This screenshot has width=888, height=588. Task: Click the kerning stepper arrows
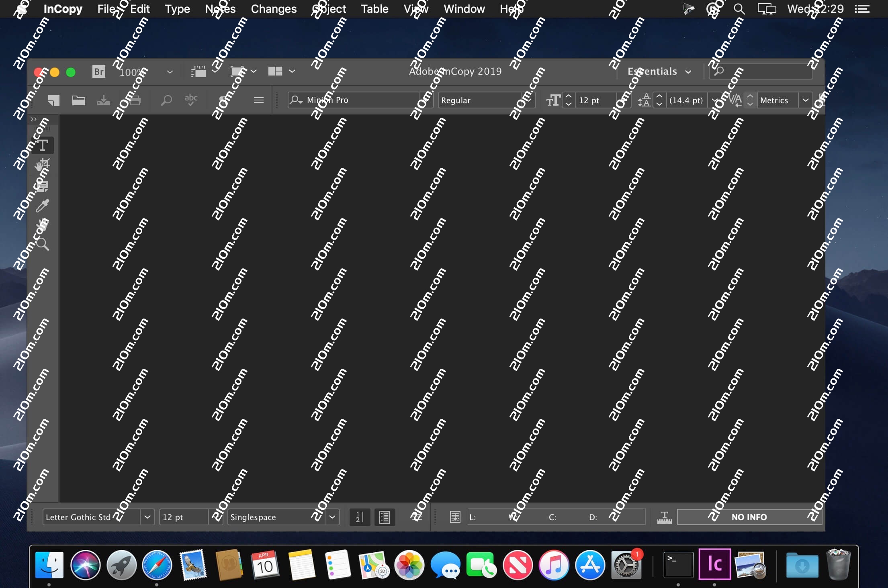(750, 100)
